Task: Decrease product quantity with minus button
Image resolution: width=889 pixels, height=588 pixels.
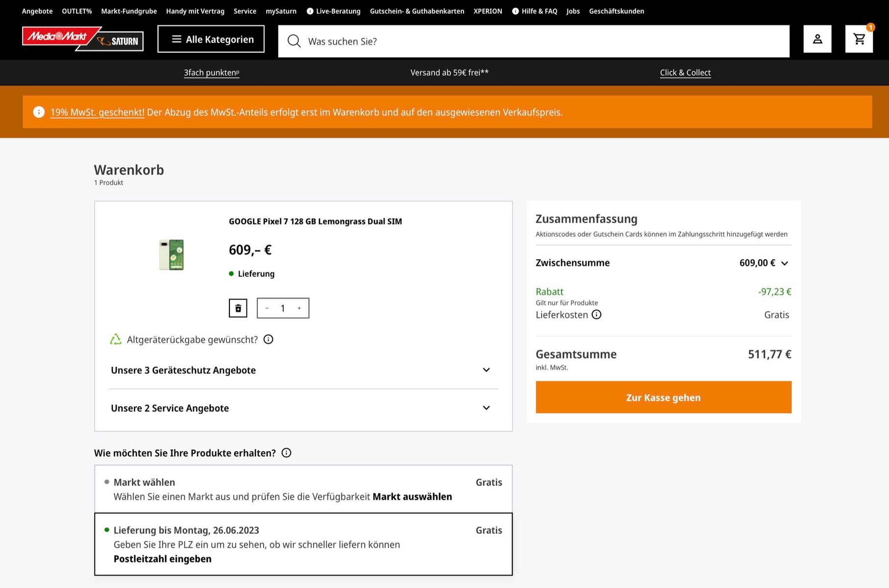Action: [x=267, y=308]
